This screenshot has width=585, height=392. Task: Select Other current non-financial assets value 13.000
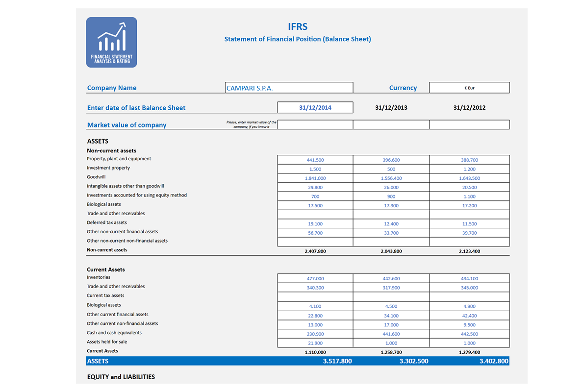point(315,325)
